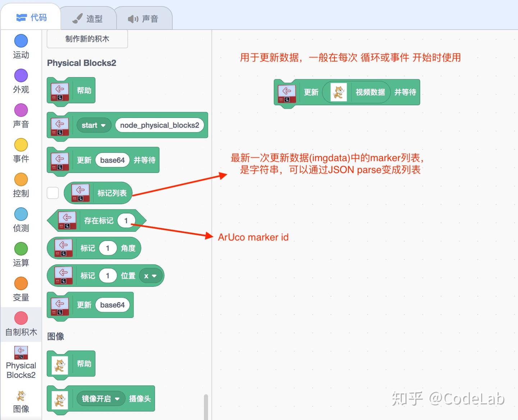Click base64 field in 更新 并等待 block
518x420 pixels.
click(x=112, y=160)
